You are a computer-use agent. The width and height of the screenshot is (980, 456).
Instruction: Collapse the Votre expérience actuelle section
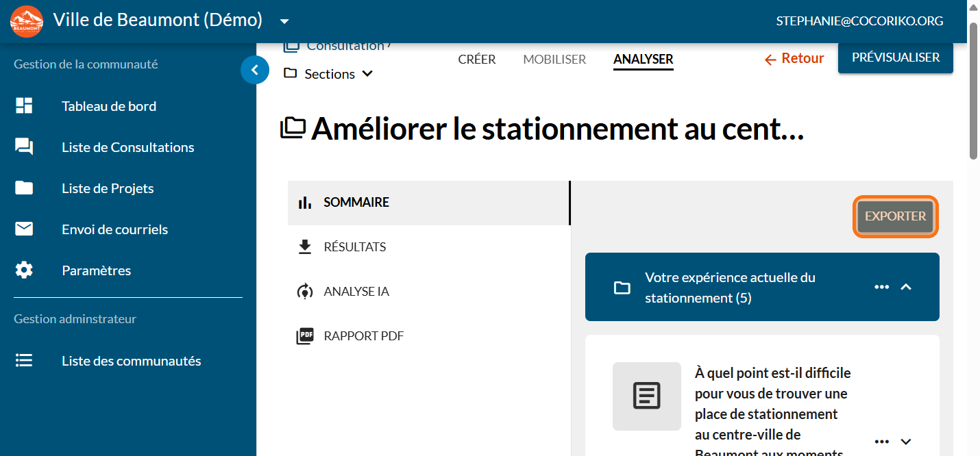click(905, 287)
